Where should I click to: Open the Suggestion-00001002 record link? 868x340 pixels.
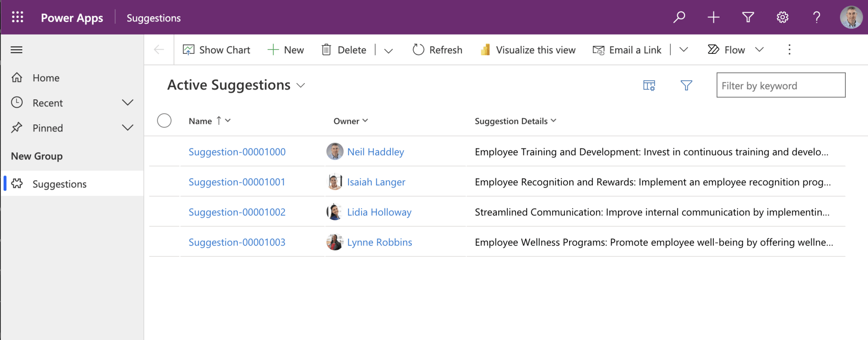tap(237, 212)
